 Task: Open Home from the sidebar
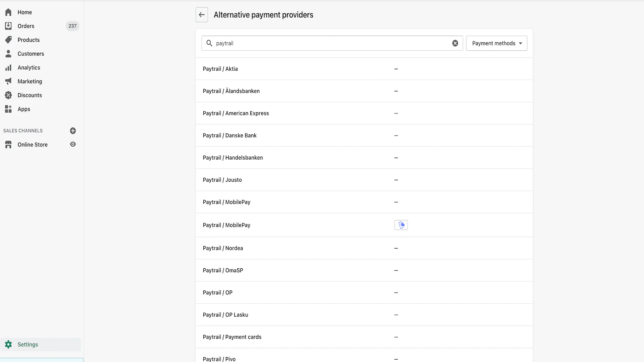coord(25,12)
